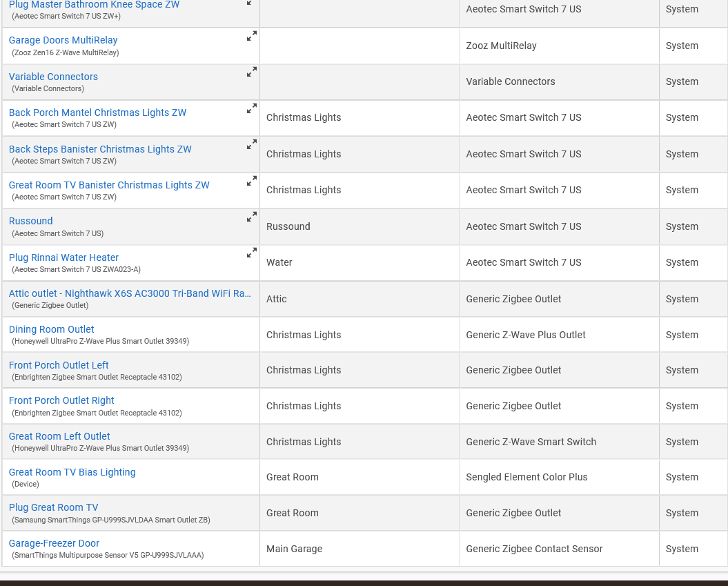Open the Front Porch Outlet Right device
728x586 pixels.
tap(61, 400)
